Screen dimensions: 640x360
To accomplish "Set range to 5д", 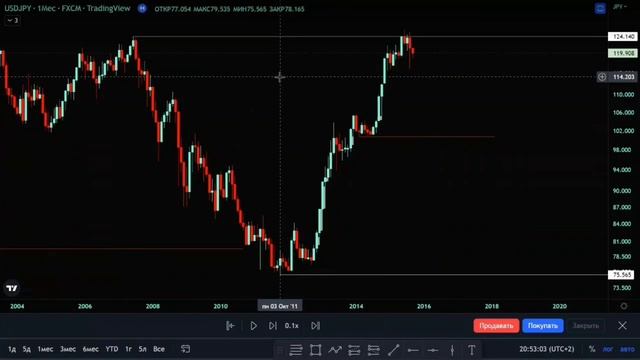I will [27, 349].
